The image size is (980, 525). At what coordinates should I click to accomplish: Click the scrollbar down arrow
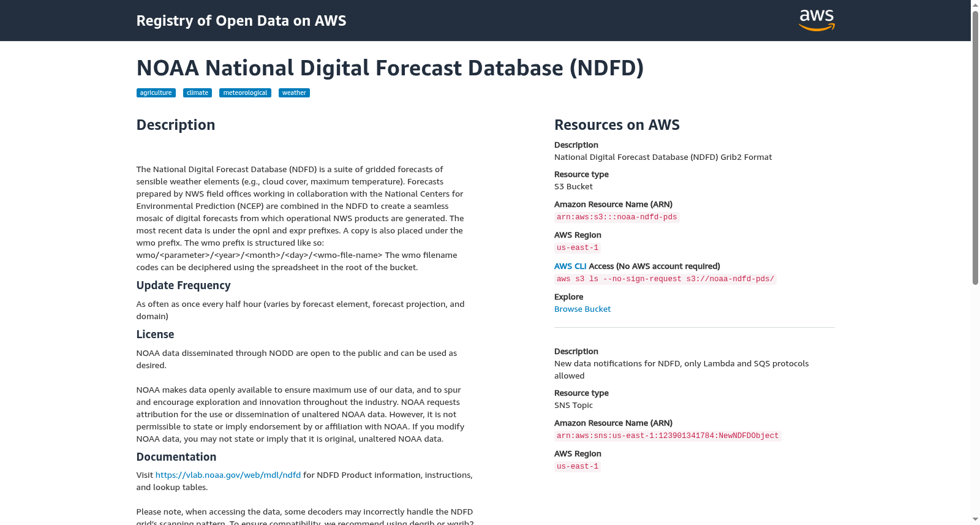pos(975,519)
